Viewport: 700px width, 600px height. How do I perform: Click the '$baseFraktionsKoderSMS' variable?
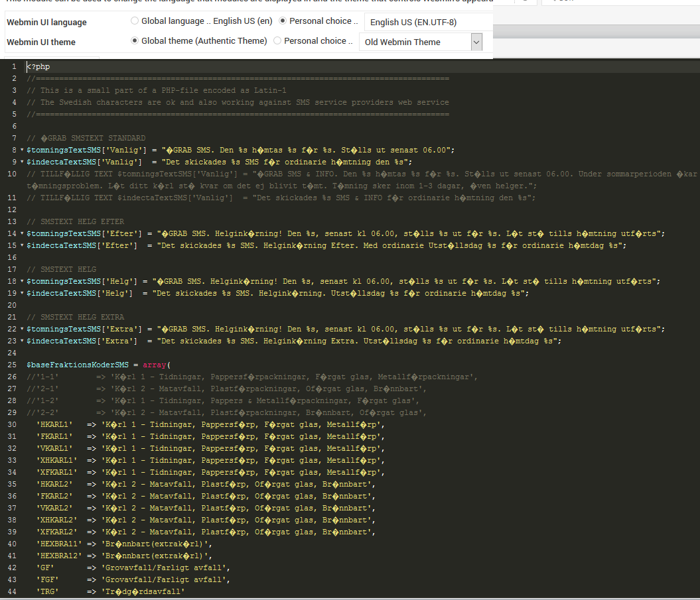[78, 365]
